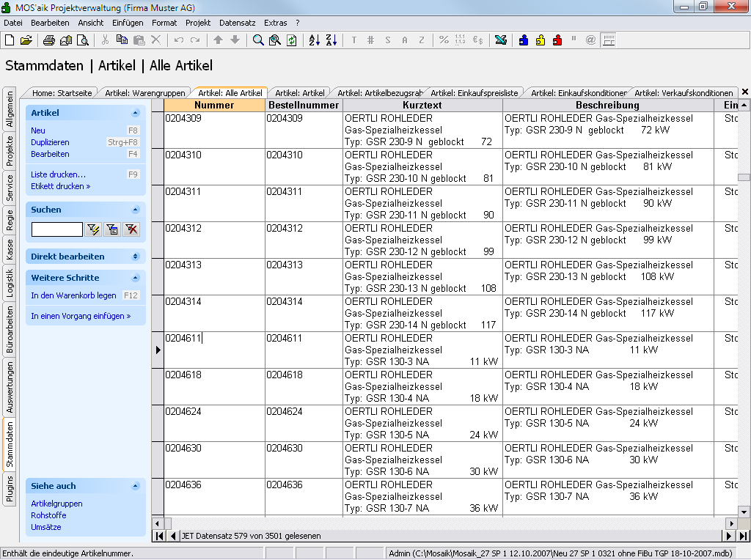The width and height of the screenshot is (751, 560).
Task: Click the Euro-Dollar currency toolbar icon
Action: pyautogui.click(x=477, y=40)
